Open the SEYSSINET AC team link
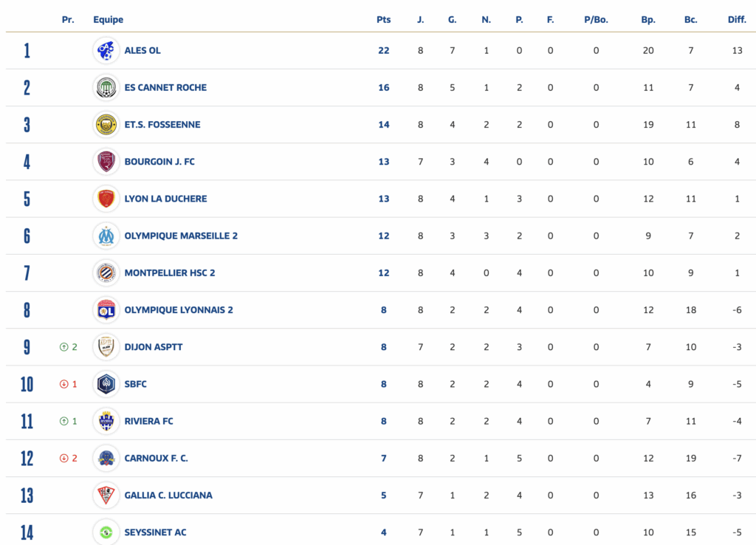 pyautogui.click(x=155, y=532)
